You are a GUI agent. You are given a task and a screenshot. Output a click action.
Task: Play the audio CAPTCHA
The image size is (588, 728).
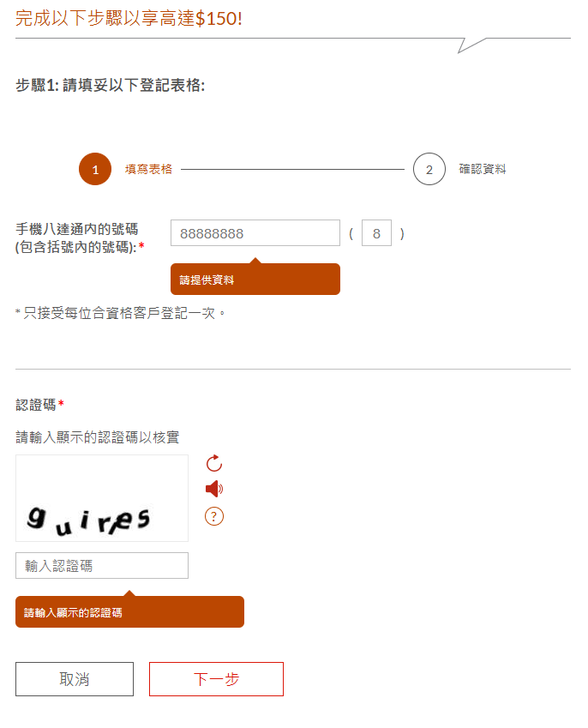[212, 489]
